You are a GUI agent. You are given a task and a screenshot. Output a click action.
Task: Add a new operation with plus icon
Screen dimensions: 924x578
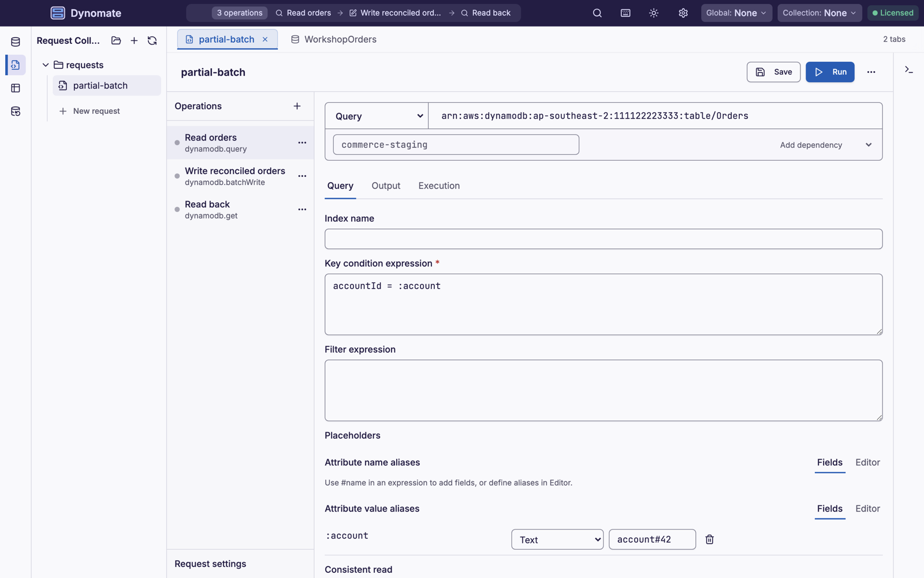click(297, 106)
